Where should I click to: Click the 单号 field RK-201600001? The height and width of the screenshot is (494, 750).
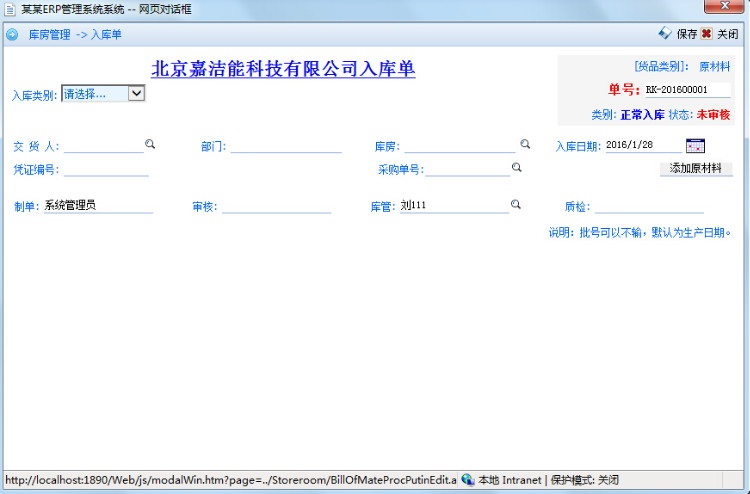point(688,89)
